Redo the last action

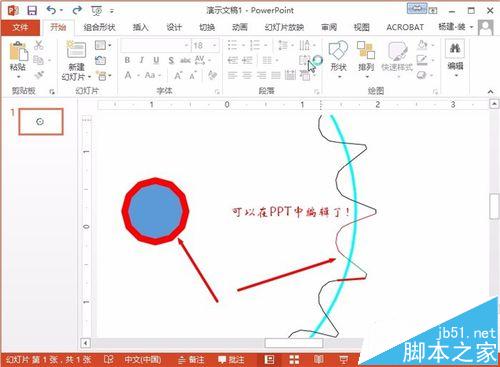[x=77, y=10]
